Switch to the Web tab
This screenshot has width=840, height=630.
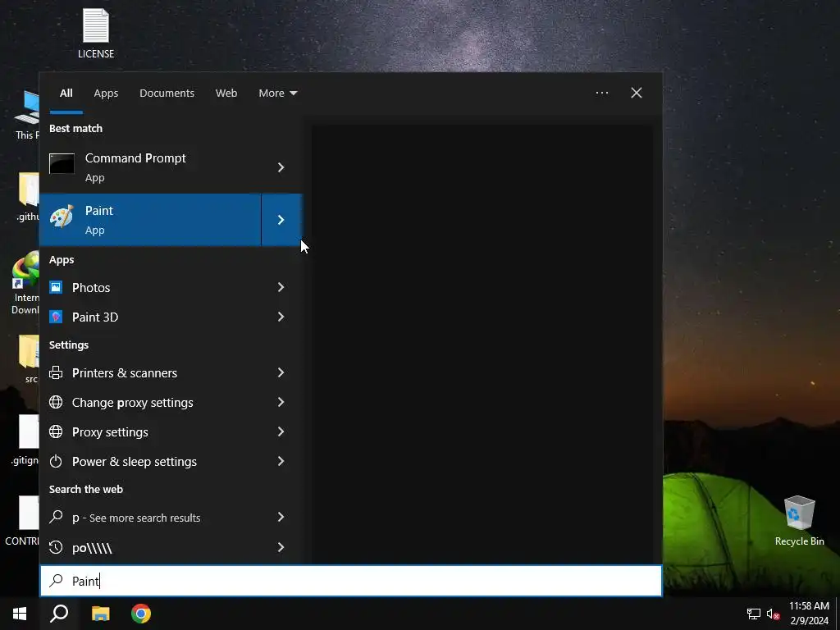tap(226, 94)
